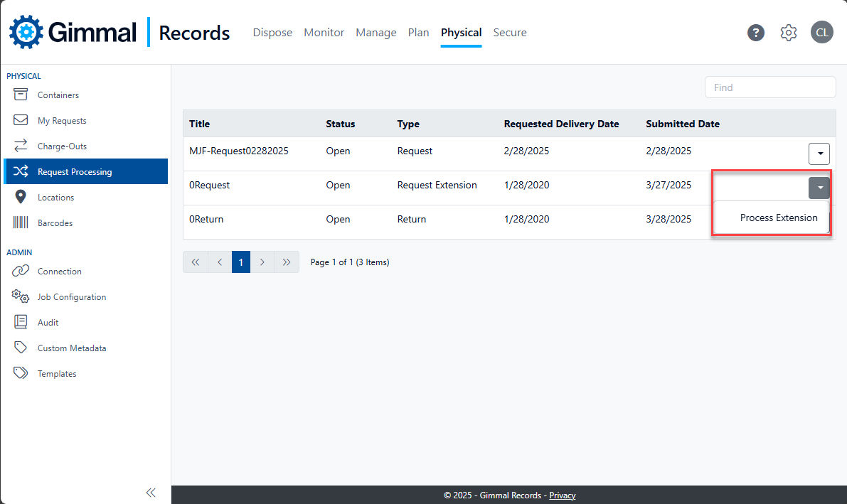Click the 3/27/2025 submitted date cell

point(668,185)
